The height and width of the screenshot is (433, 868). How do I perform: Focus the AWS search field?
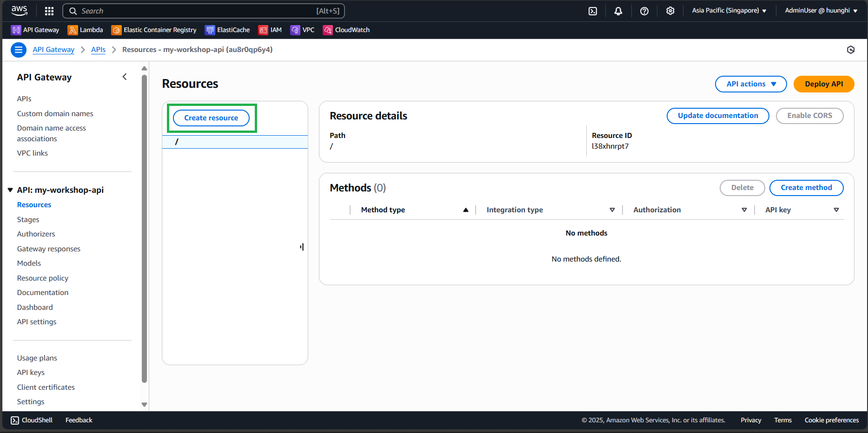[x=204, y=11]
